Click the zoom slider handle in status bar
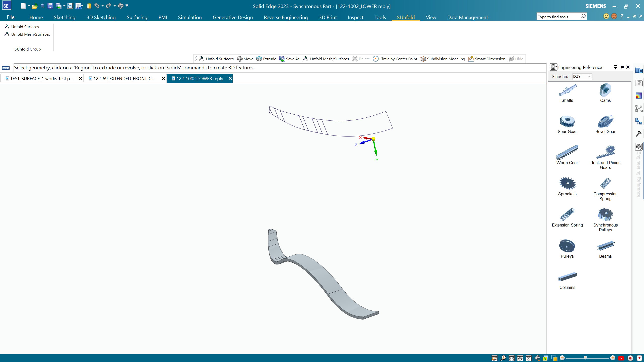644x362 pixels. coord(585,358)
